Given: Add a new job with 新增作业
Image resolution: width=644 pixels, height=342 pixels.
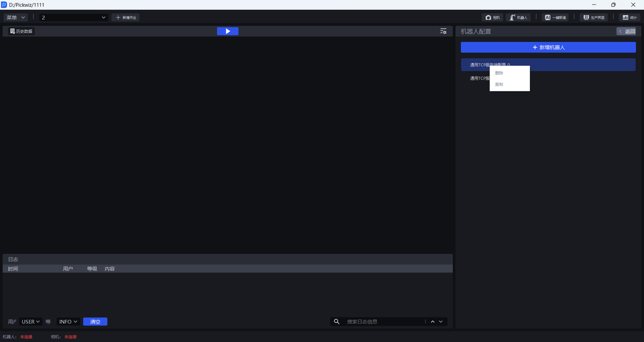Looking at the screenshot, I should coord(125,18).
